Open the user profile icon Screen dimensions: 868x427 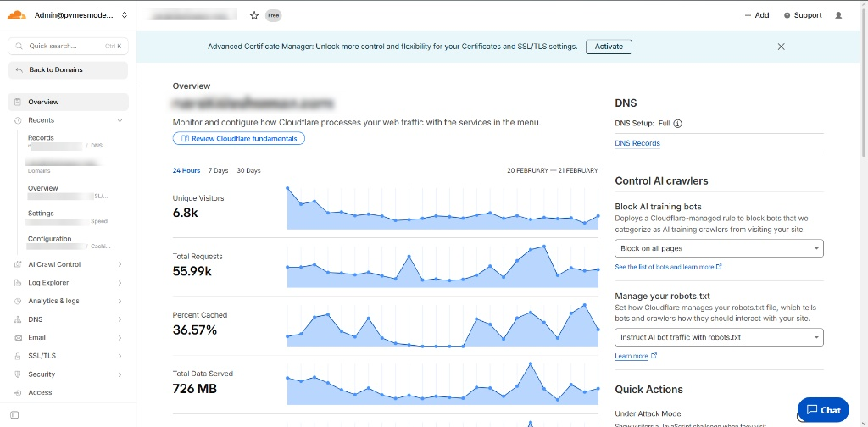pos(838,15)
